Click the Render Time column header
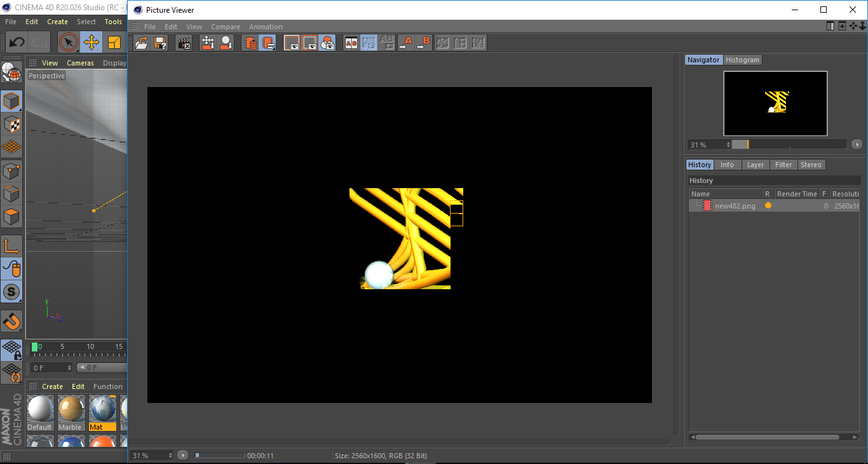Screen dimensions: 868x464 797,194
